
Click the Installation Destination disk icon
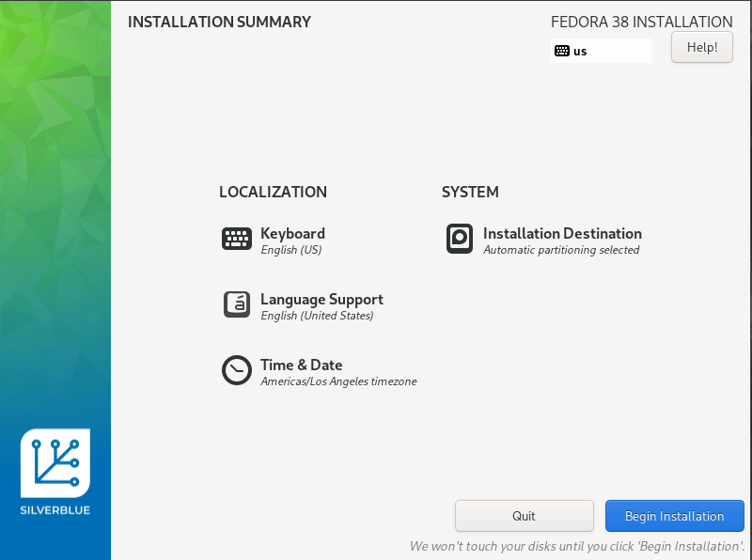460,239
